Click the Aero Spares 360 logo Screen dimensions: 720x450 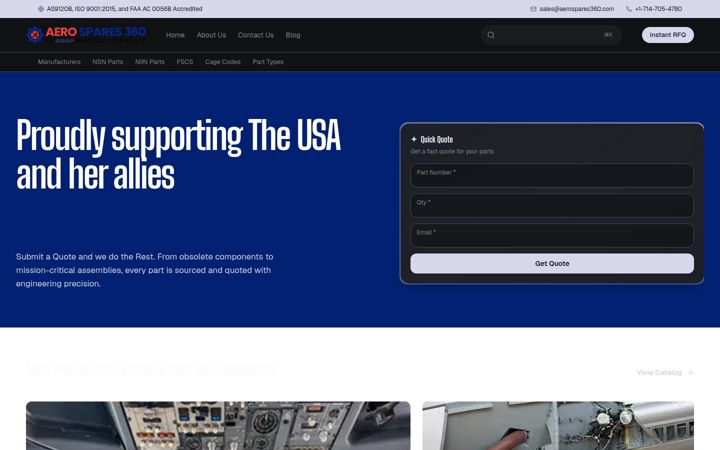click(x=86, y=34)
